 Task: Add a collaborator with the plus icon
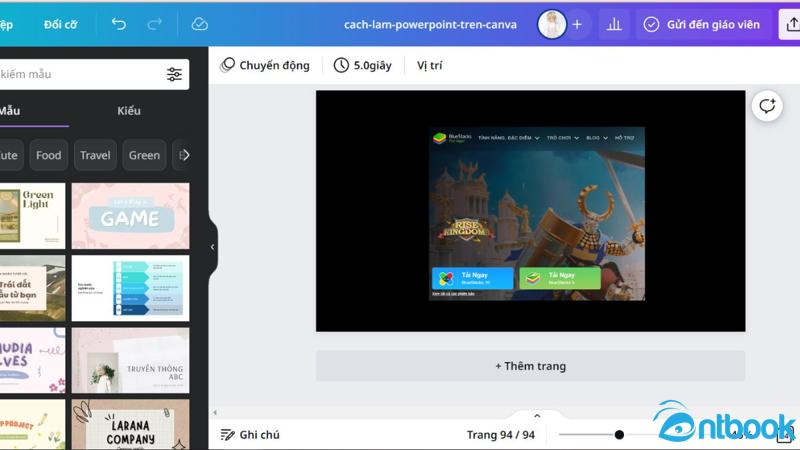tap(577, 24)
